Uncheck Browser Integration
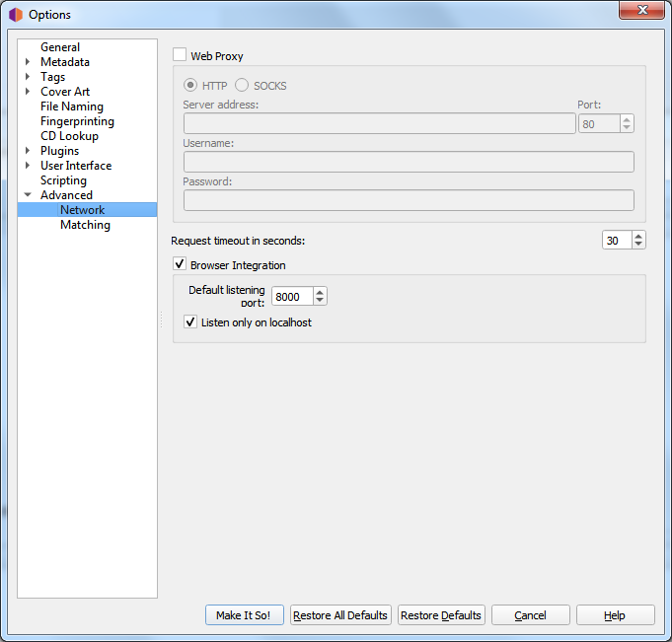 click(x=180, y=264)
